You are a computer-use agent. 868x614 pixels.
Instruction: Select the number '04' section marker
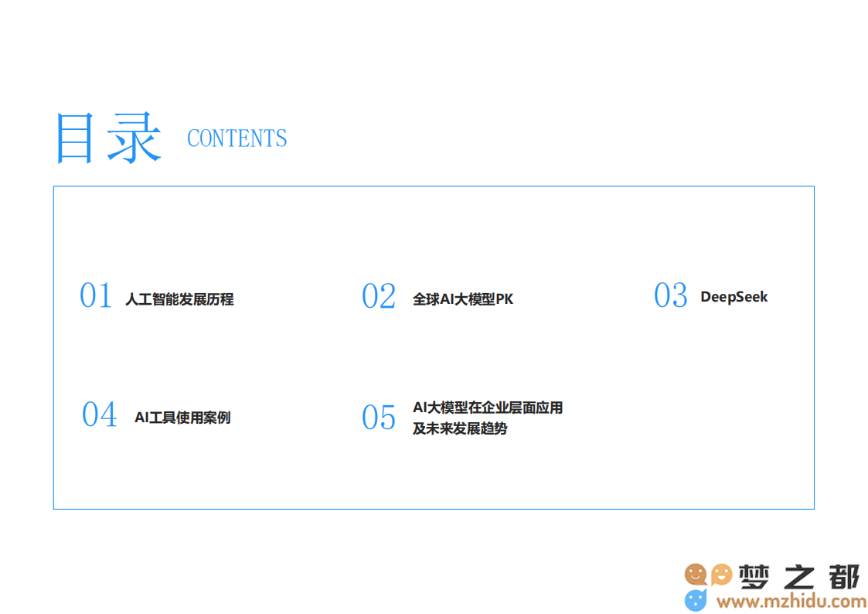[100, 414]
